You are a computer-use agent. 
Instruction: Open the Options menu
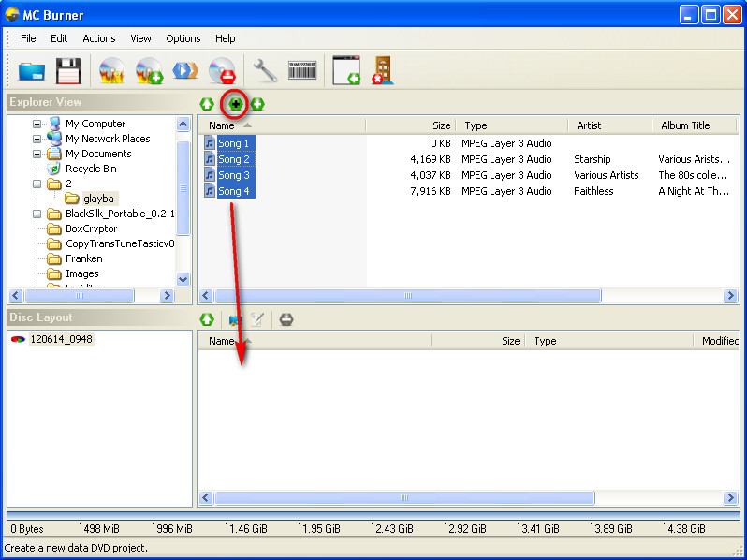(183, 38)
